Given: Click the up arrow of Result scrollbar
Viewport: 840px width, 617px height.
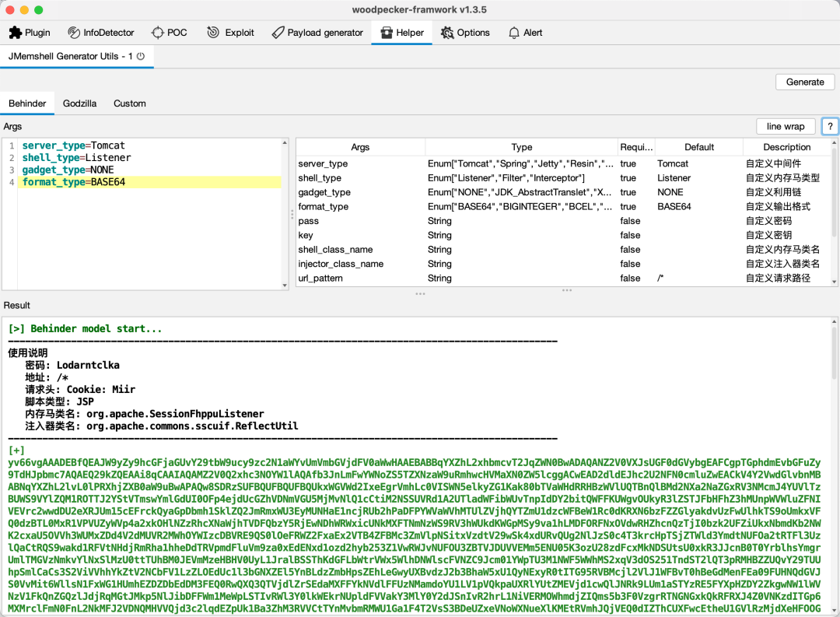Looking at the screenshot, I should (834, 321).
